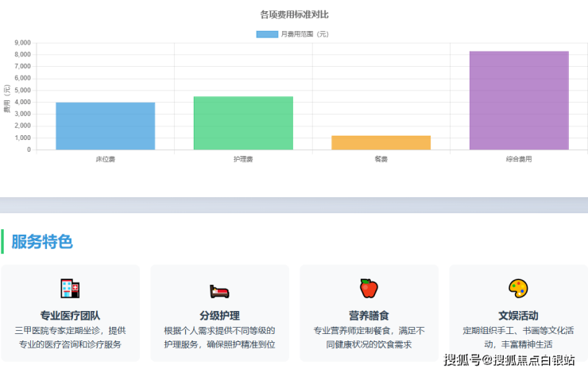The image size is (588, 373).
Task: Click the 床位费 x-axis label
Action: [x=105, y=160]
